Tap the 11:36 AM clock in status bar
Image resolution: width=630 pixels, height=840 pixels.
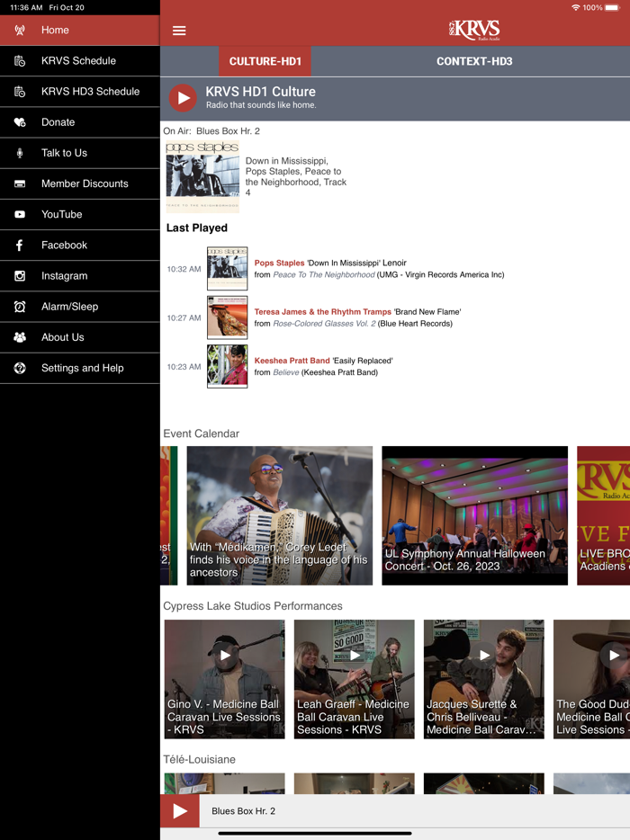26,7
